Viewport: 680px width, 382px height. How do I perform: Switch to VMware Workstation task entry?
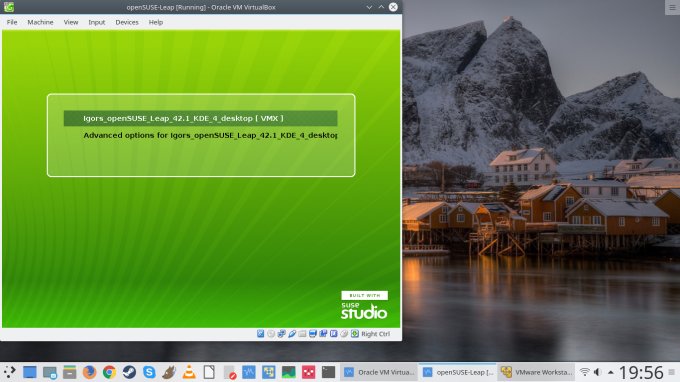[536, 372]
